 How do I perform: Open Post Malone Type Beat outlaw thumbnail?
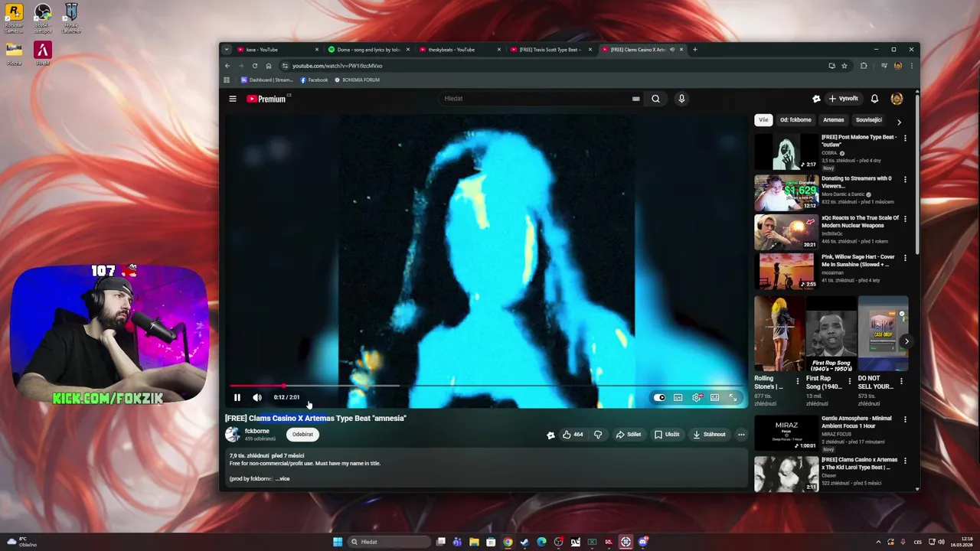coord(786,152)
